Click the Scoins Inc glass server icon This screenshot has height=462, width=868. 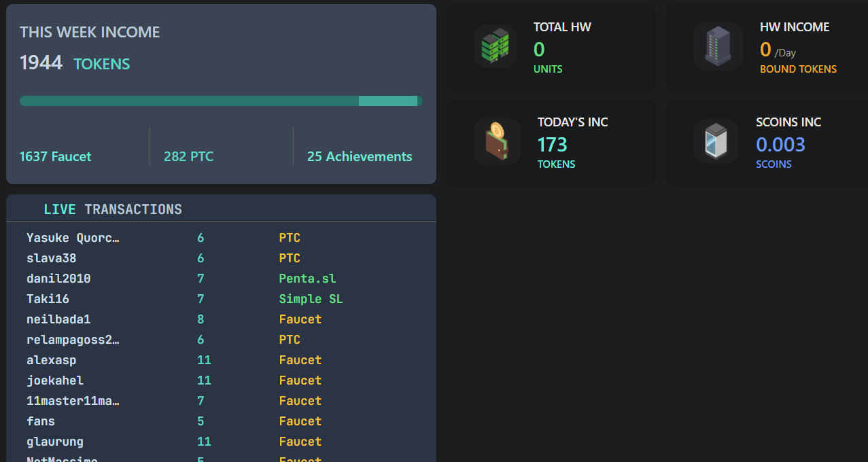coord(716,141)
